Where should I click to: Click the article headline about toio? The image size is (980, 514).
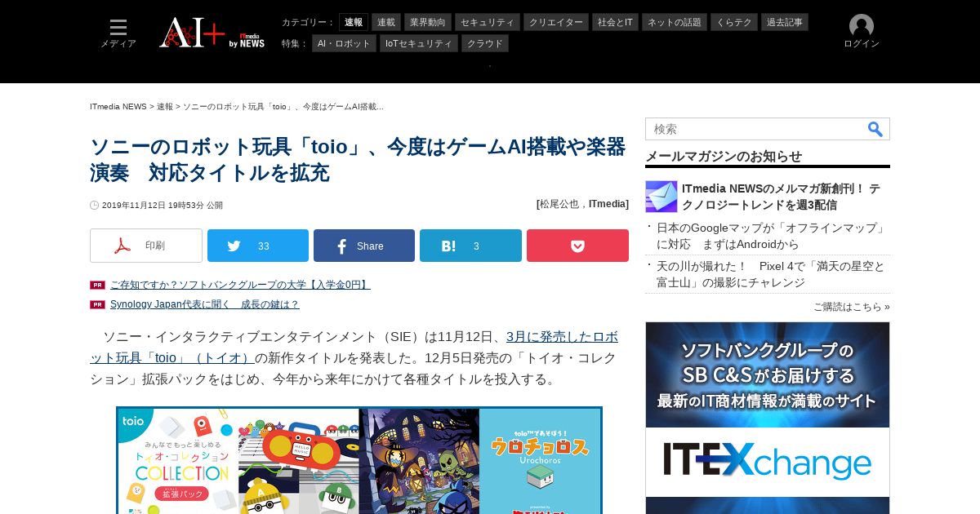358,159
